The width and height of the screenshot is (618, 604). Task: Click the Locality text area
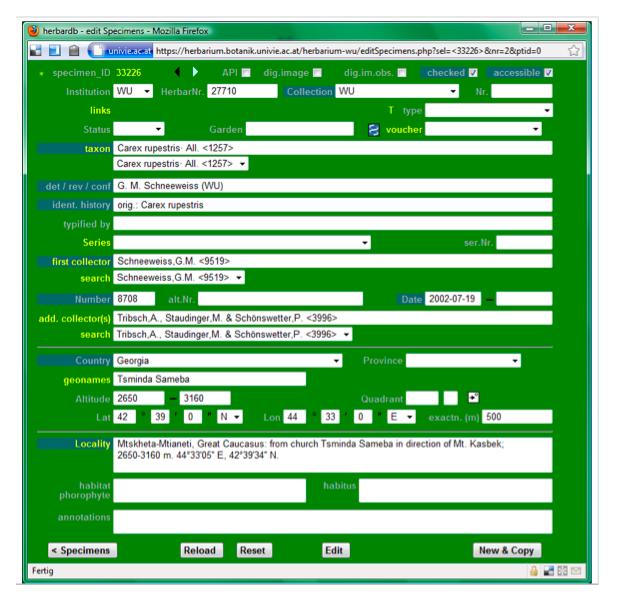[x=331, y=455]
